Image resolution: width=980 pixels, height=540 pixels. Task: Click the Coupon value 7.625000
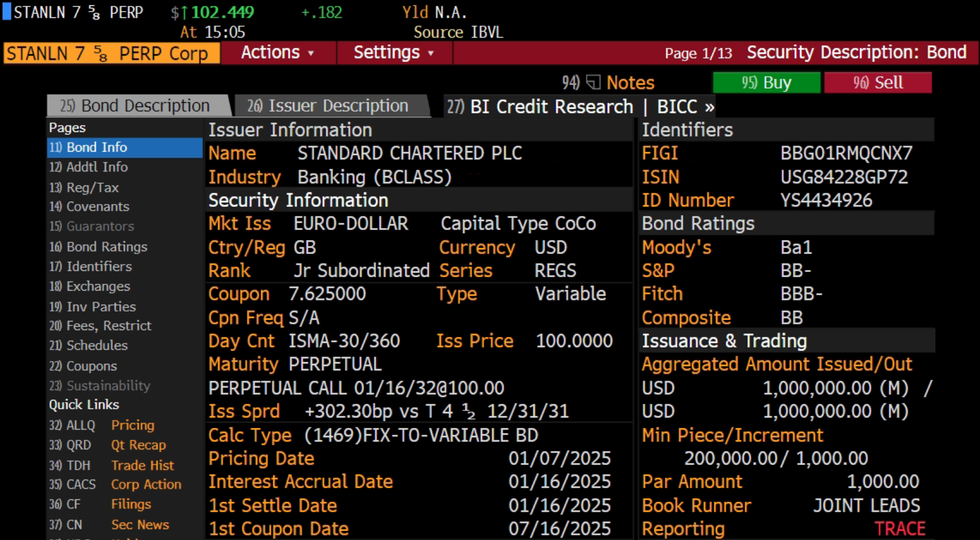[x=327, y=294]
